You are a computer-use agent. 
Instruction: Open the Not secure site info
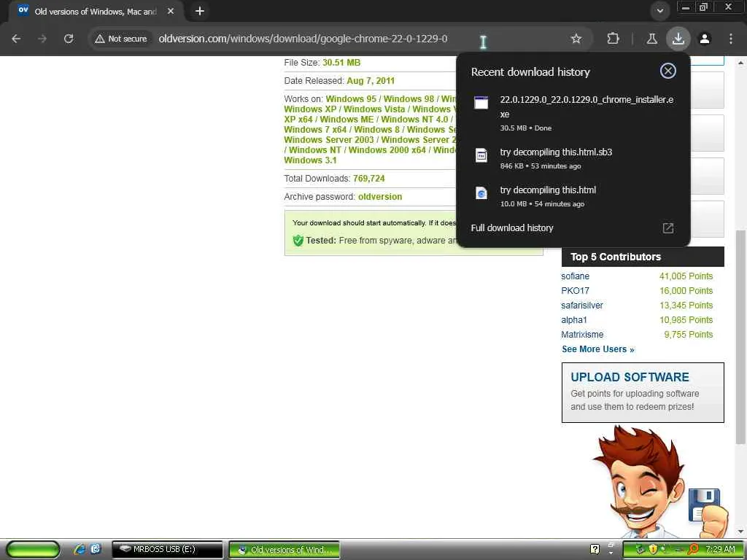(120, 39)
